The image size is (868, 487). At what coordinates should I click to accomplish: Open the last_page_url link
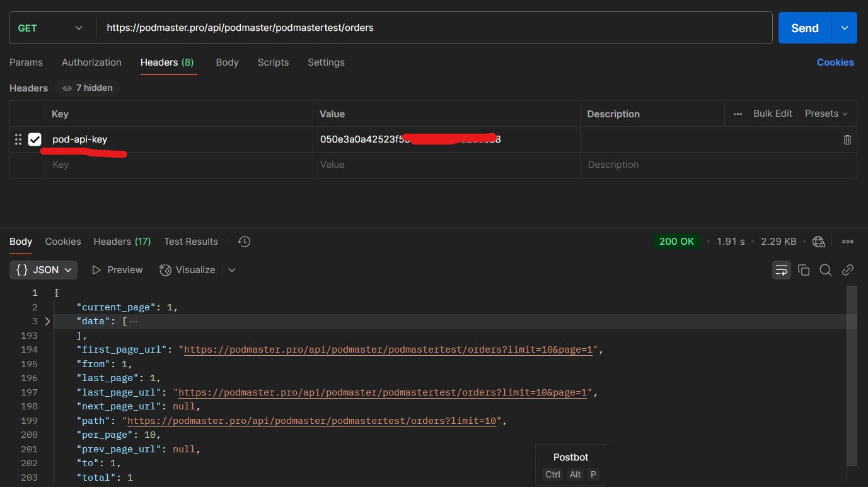[x=383, y=392]
